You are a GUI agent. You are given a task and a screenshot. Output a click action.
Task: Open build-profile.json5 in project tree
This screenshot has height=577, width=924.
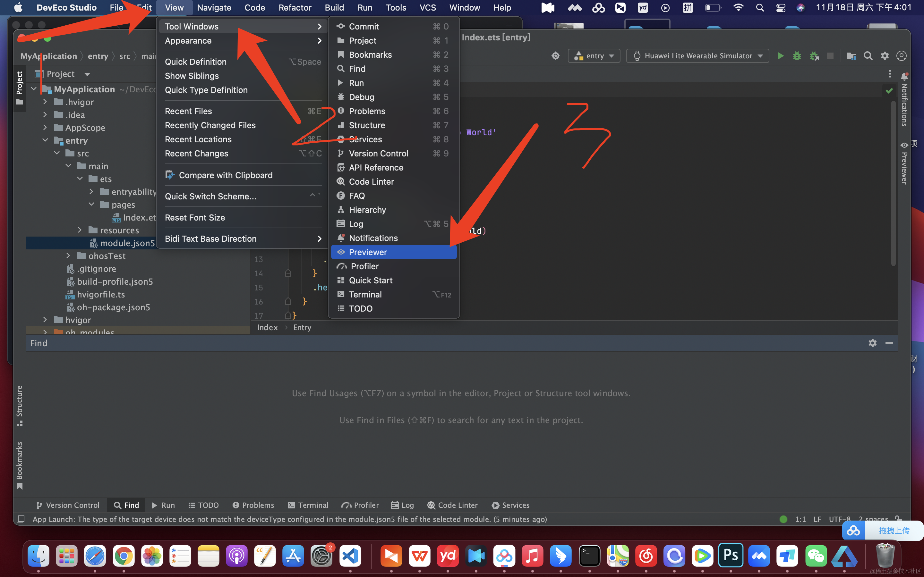pyautogui.click(x=115, y=282)
